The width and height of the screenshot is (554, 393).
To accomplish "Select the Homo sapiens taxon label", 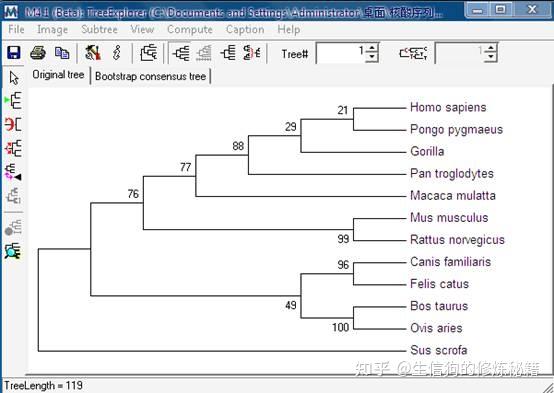I will pyautogui.click(x=448, y=107).
